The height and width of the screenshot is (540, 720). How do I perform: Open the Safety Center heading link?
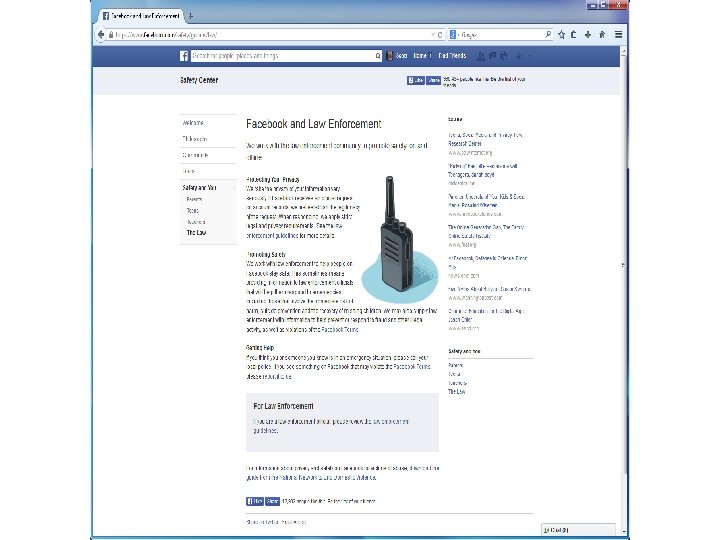click(x=199, y=80)
